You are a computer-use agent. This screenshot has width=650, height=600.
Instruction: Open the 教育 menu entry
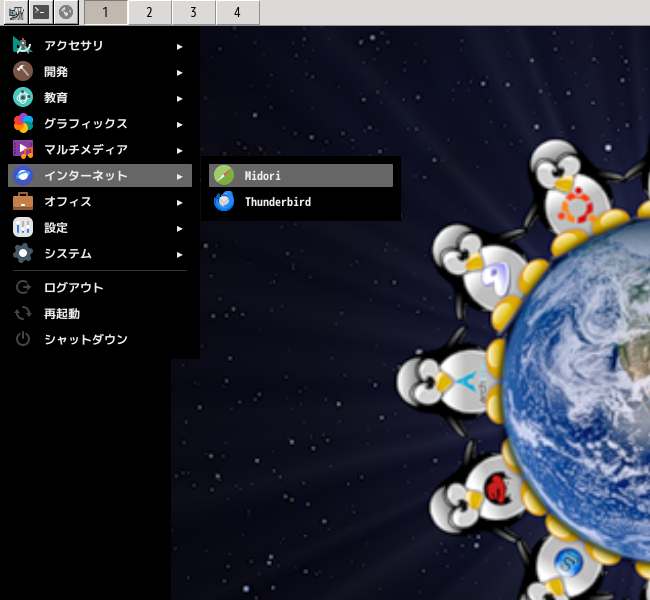tap(100, 98)
